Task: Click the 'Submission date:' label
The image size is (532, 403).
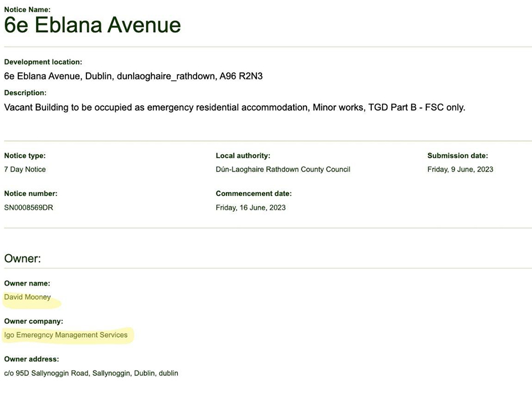Action: click(458, 156)
